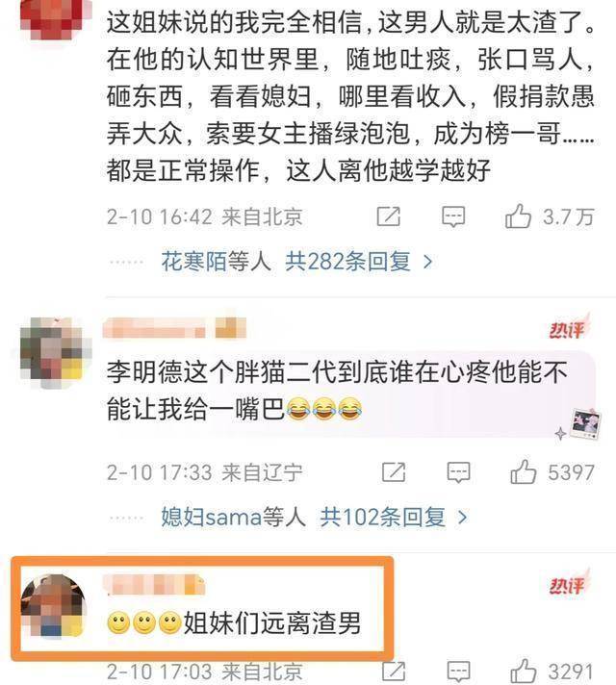616x685 pixels.
Task: Tap comment icon on the 17:03 Beijing comment
Action: 458,672
